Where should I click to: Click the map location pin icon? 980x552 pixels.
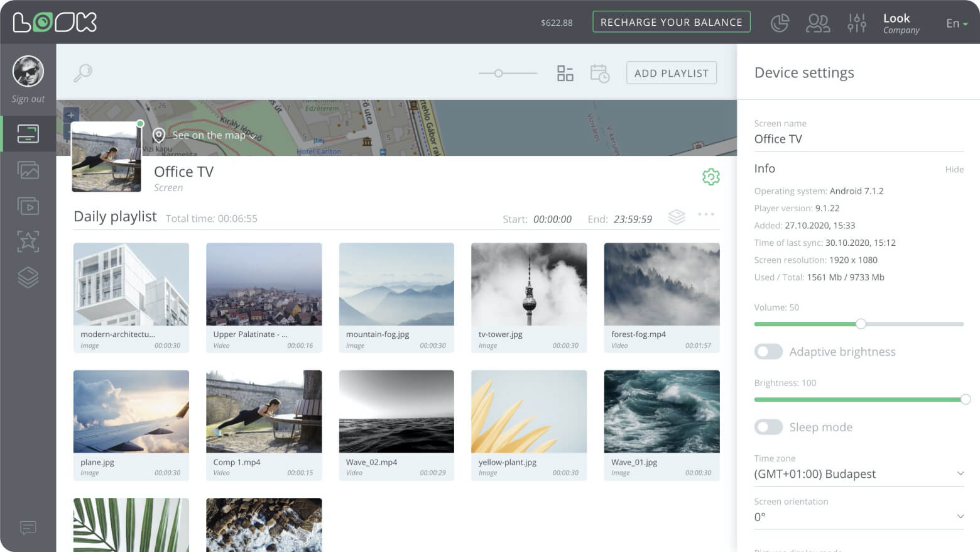click(159, 135)
